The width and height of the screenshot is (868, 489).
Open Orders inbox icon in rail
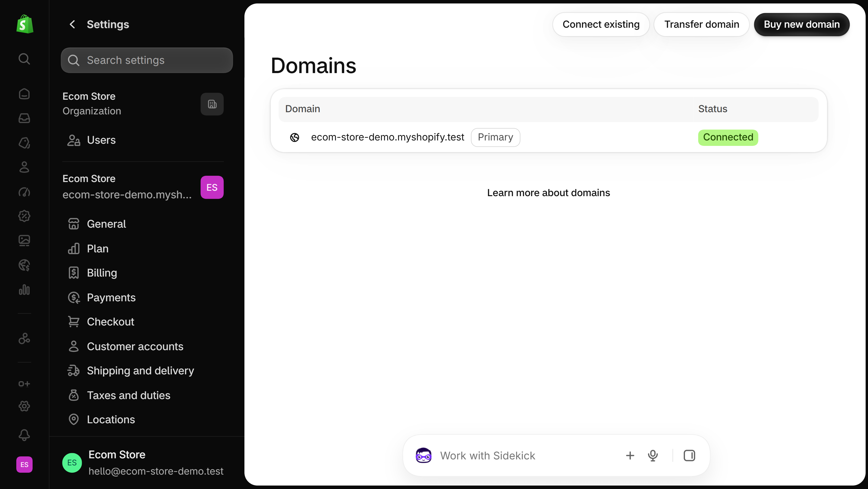point(24,118)
